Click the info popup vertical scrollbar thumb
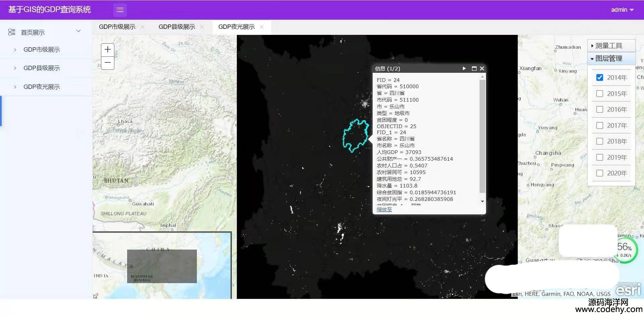The height and width of the screenshot is (316, 644). [x=482, y=136]
